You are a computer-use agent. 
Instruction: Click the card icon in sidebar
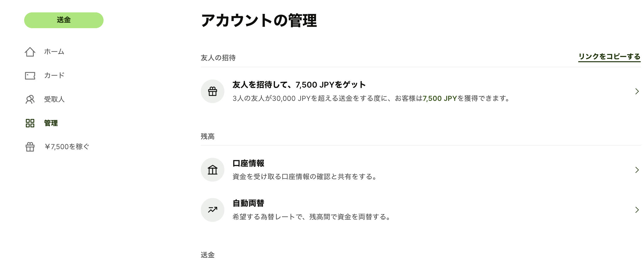point(30,75)
